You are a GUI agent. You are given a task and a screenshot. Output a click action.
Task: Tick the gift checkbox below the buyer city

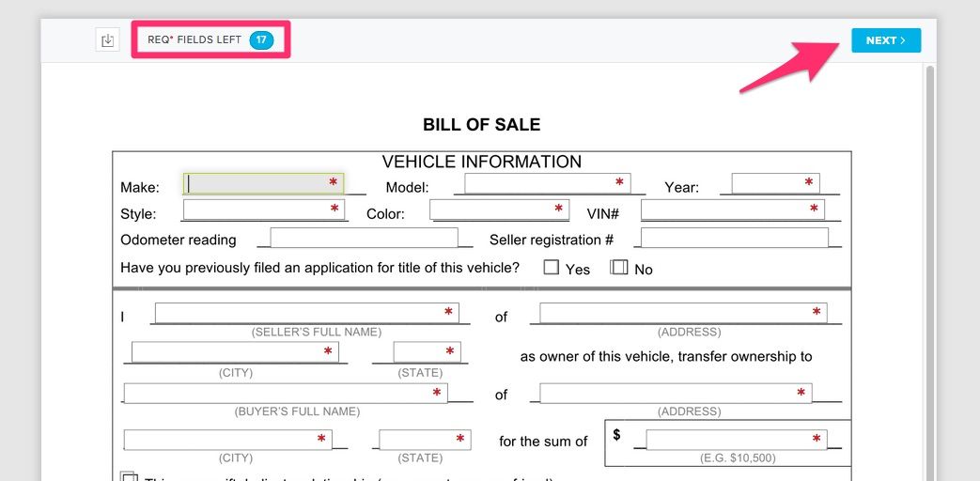pyautogui.click(x=130, y=477)
